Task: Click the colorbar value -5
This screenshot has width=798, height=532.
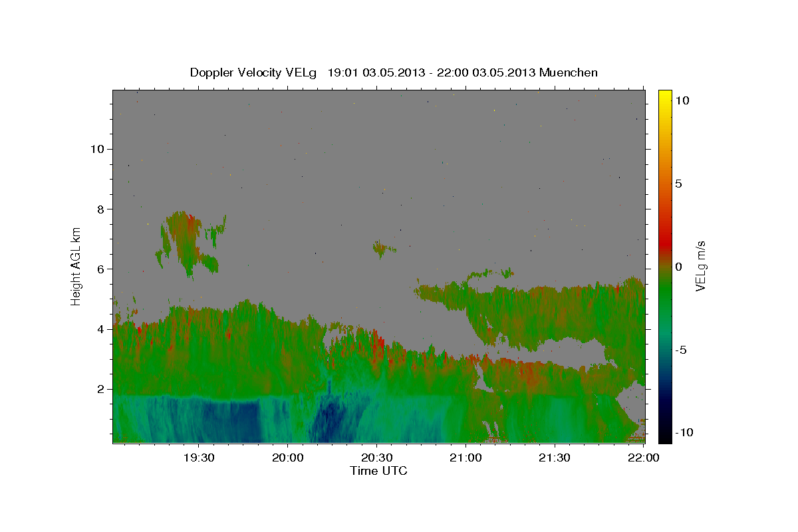Action: coord(680,350)
